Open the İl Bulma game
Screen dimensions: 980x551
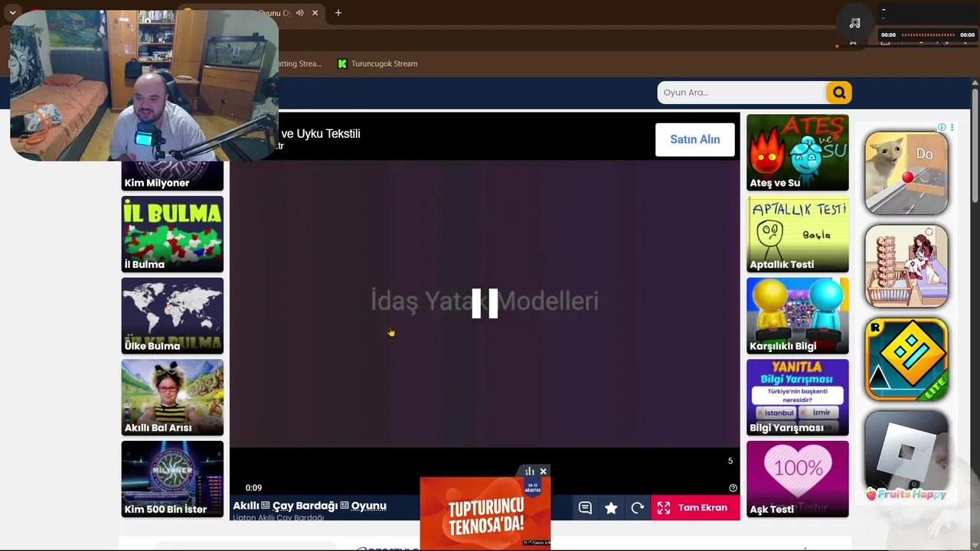(172, 234)
